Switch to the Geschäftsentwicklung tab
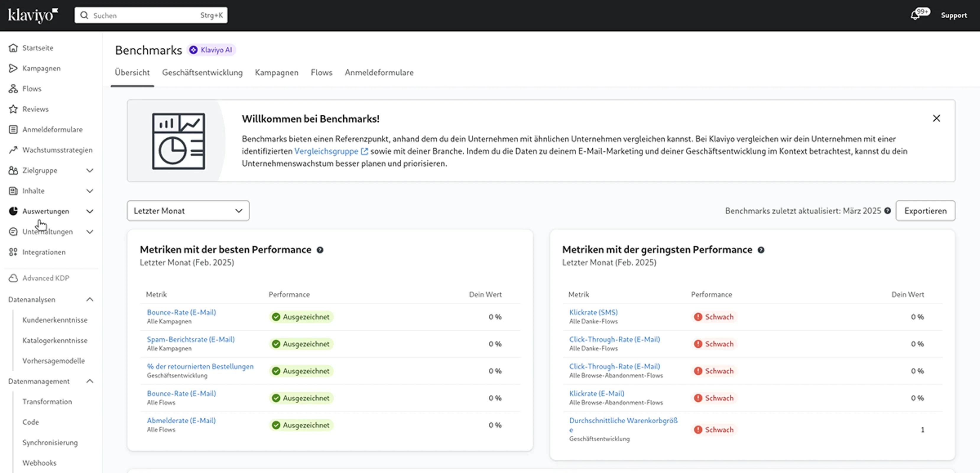This screenshot has width=980, height=473. click(x=202, y=72)
